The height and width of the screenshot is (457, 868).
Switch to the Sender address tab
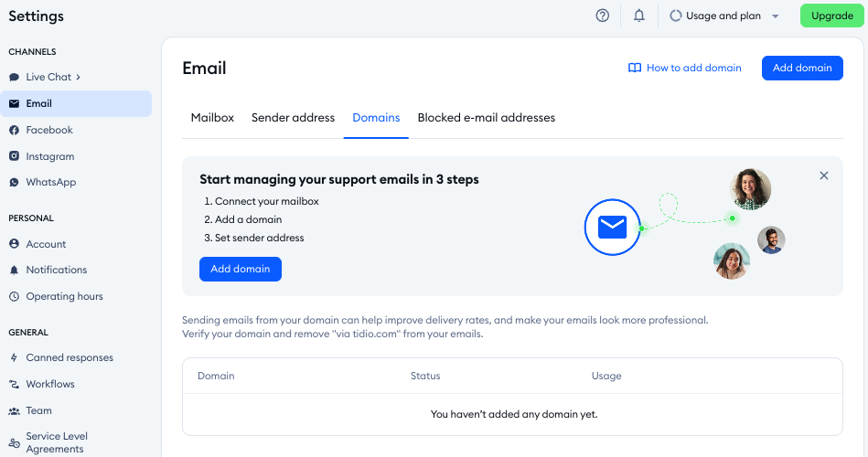pos(293,118)
